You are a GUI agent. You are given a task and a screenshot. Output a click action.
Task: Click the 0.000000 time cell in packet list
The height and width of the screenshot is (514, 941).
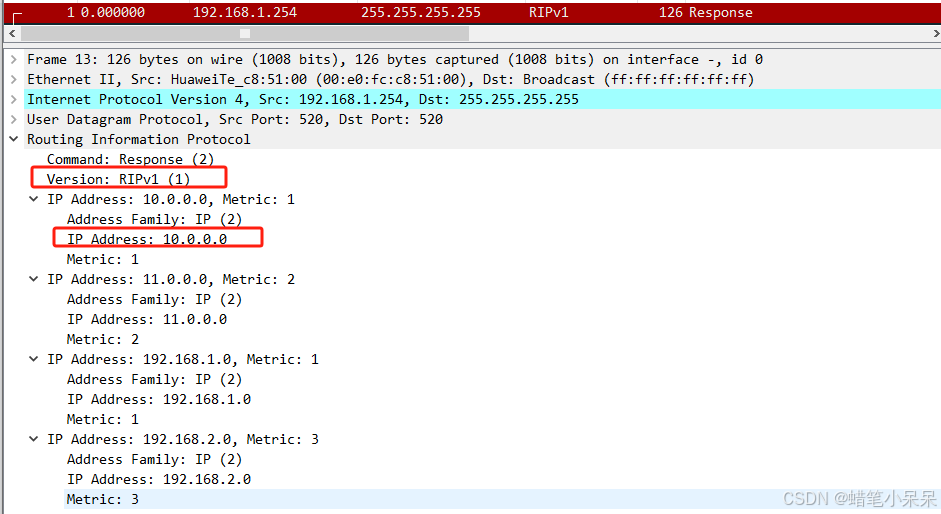click(113, 13)
